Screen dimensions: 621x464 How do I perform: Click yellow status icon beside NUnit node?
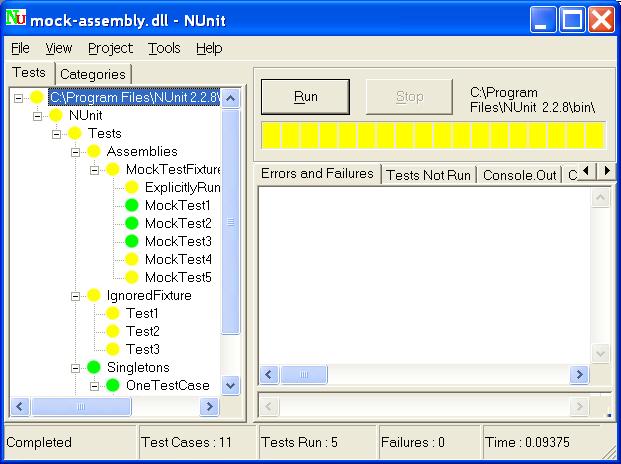pos(56,115)
